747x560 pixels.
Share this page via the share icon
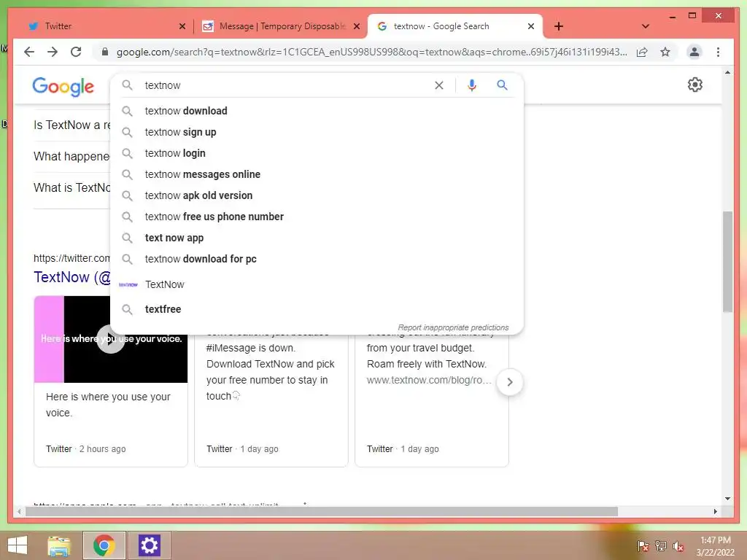point(642,52)
